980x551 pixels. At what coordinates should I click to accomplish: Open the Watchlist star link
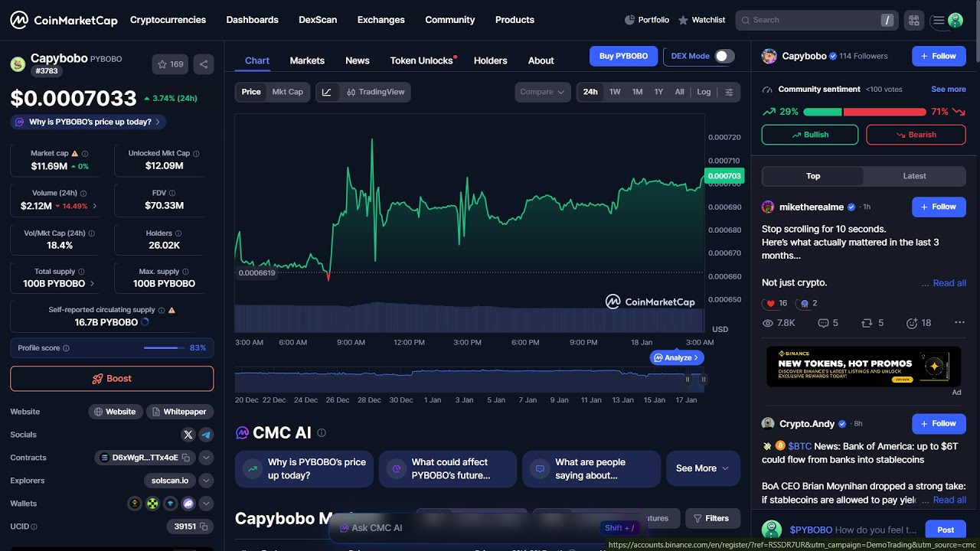[702, 20]
